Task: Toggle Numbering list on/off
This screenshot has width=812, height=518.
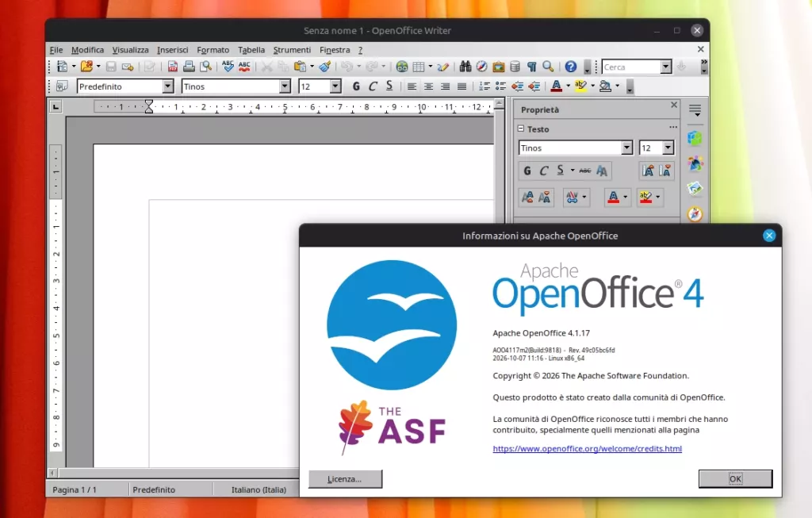Action: pyautogui.click(x=485, y=86)
